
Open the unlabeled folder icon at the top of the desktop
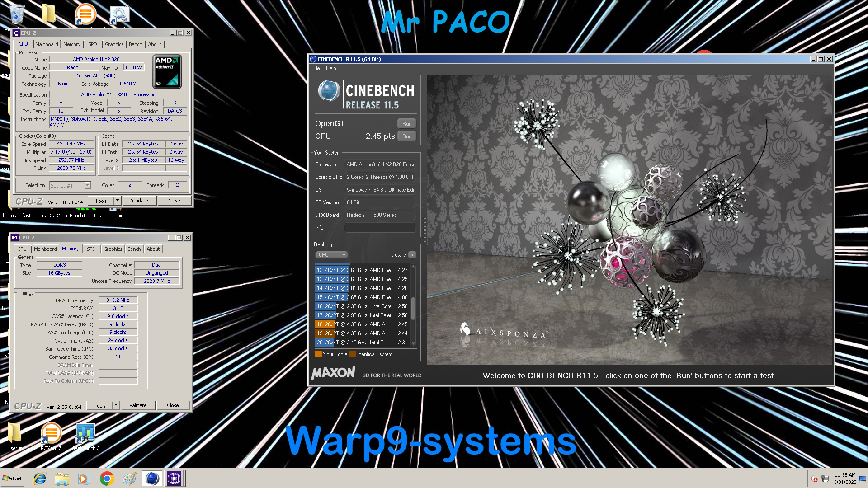tap(48, 14)
